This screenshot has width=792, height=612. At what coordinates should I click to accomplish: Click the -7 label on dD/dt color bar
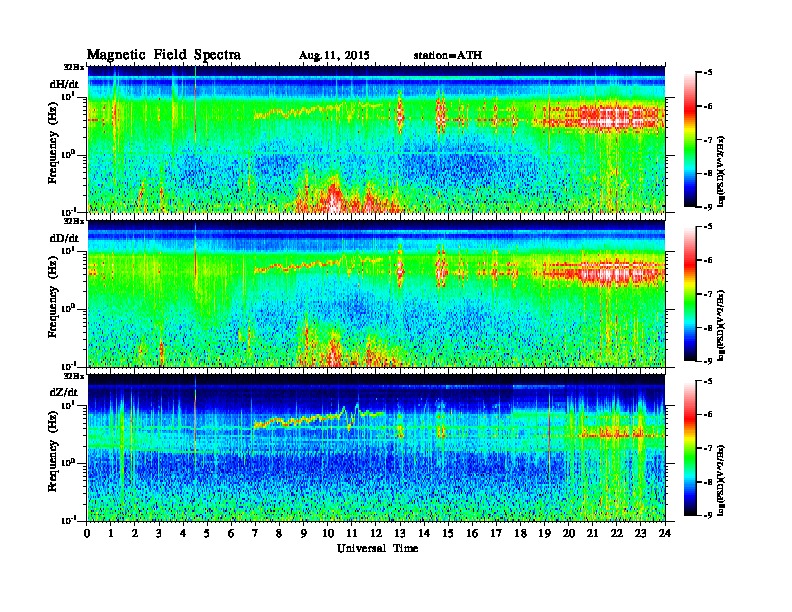click(708, 294)
